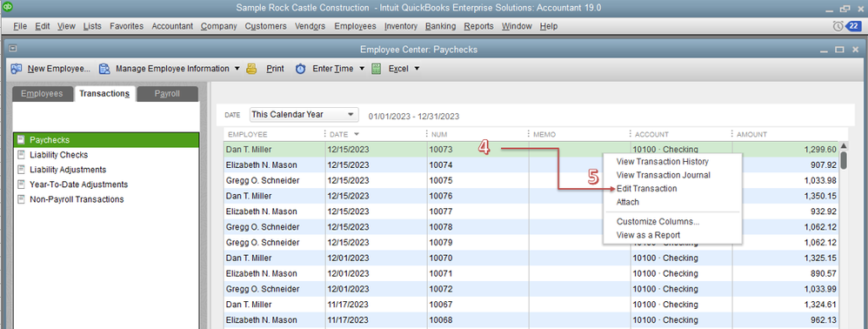The height and width of the screenshot is (329, 868).
Task: Open the Vendors menu
Action: tap(310, 26)
